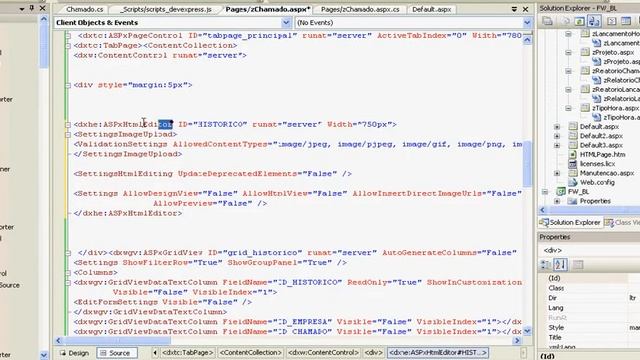Select <dxw:ContentControl> in tag navigator
The width and height of the screenshot is (640, 360).
click(323, 353)
